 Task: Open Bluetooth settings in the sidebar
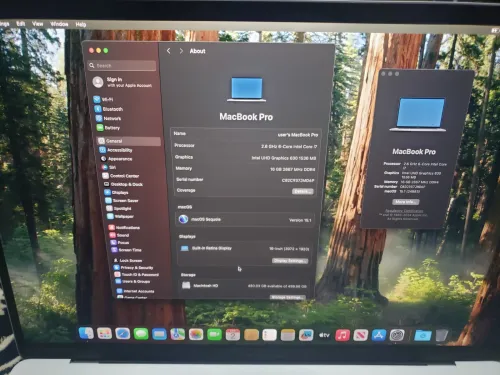[109, 109]
